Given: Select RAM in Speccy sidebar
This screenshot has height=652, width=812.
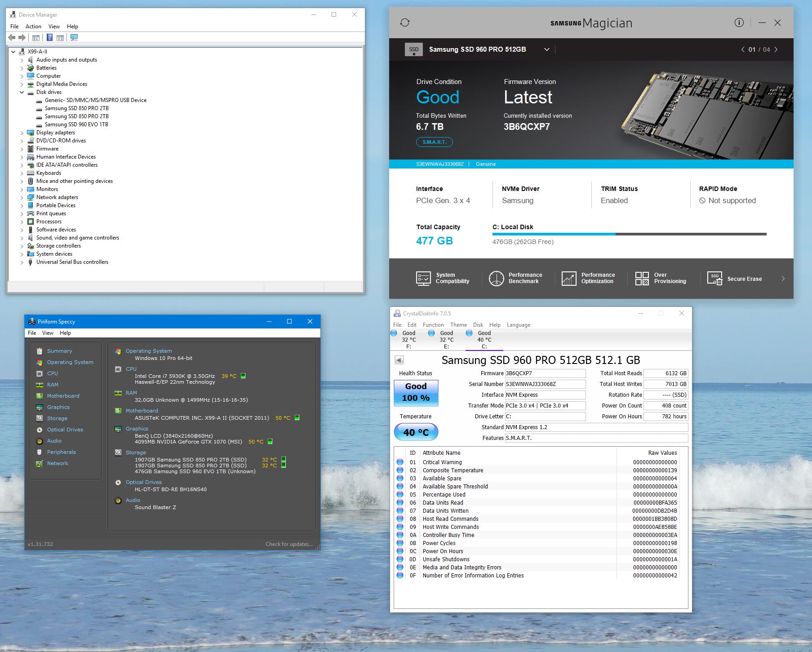Looking at the screenshot, I should pos(53,385).
